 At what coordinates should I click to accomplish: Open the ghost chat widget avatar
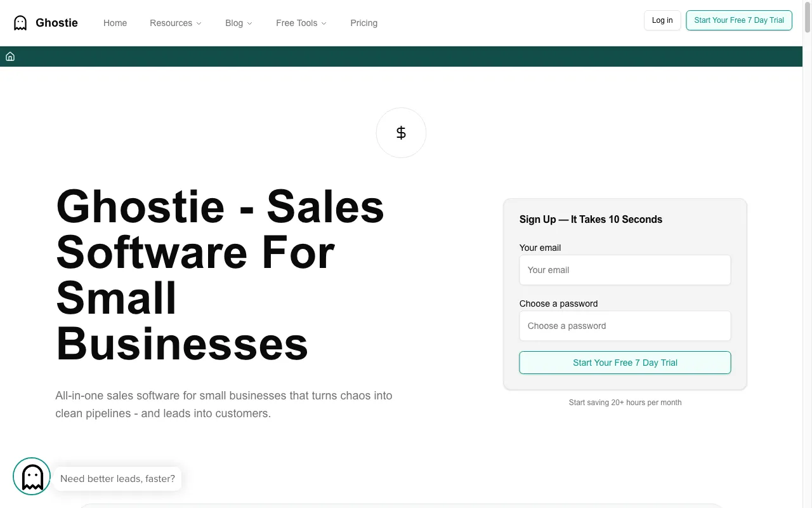[x=32, y=476]
